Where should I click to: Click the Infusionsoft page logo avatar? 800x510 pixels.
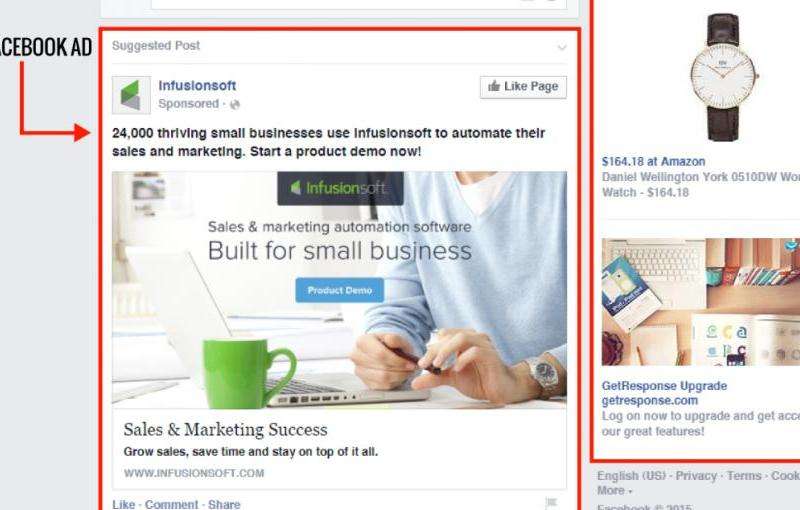pyautogui.click(x=132, y=95)
